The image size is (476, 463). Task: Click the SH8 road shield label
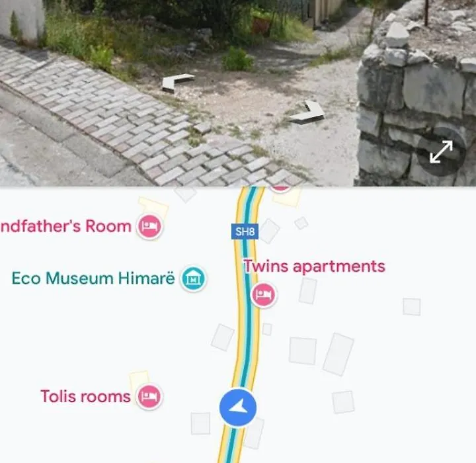pos(245,232)
